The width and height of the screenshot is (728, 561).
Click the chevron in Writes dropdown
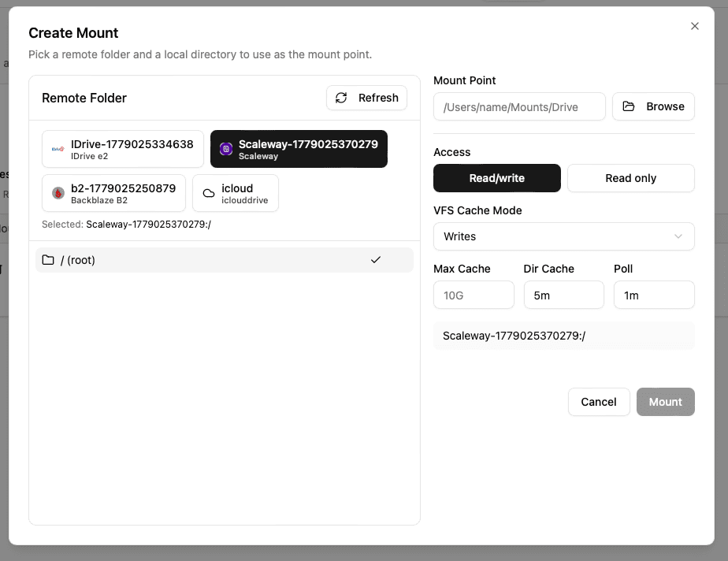678,236
